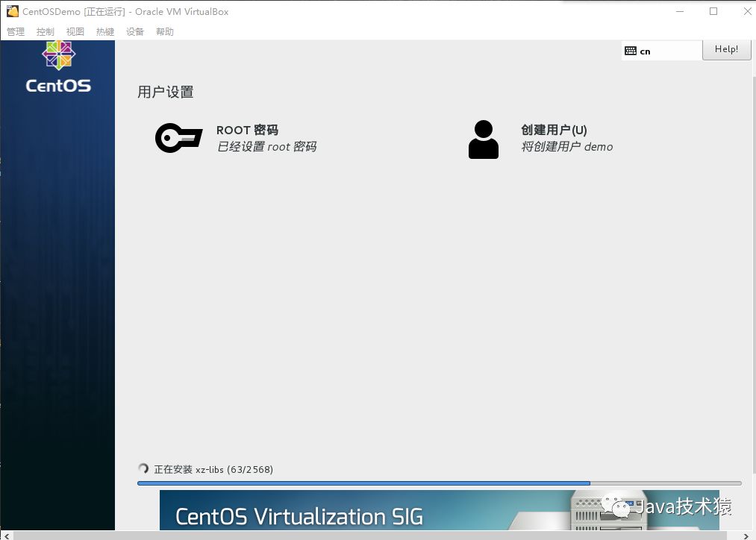Open the 设备 menu
Image resolution: width=756 pixels, height=540 pixels.
[x=135, y=32]
